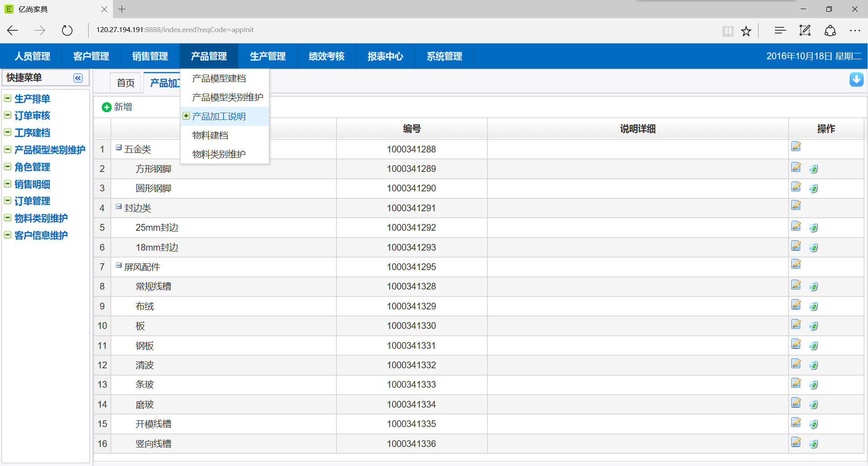
Task: Open the 生产管理 top menu
Action: [x=268, y=56]
